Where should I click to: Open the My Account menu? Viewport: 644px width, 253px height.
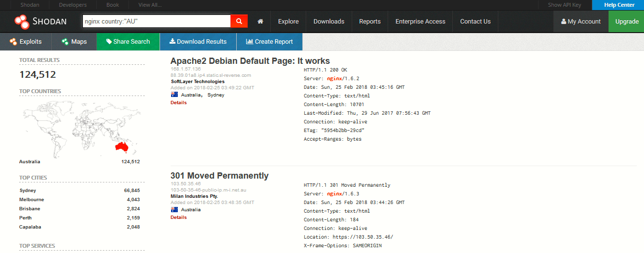tap(581, 22)
